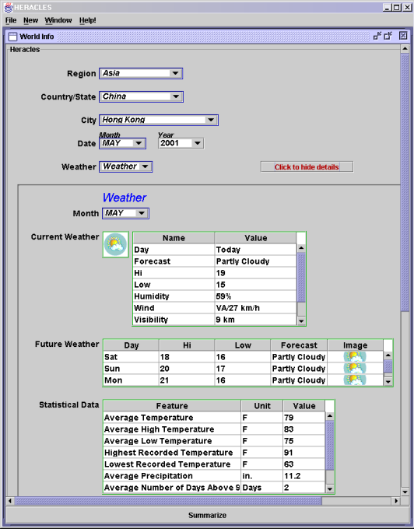Click Future Weather table scroll up arrow
The image size is (414, 532).
pos(388,355)
